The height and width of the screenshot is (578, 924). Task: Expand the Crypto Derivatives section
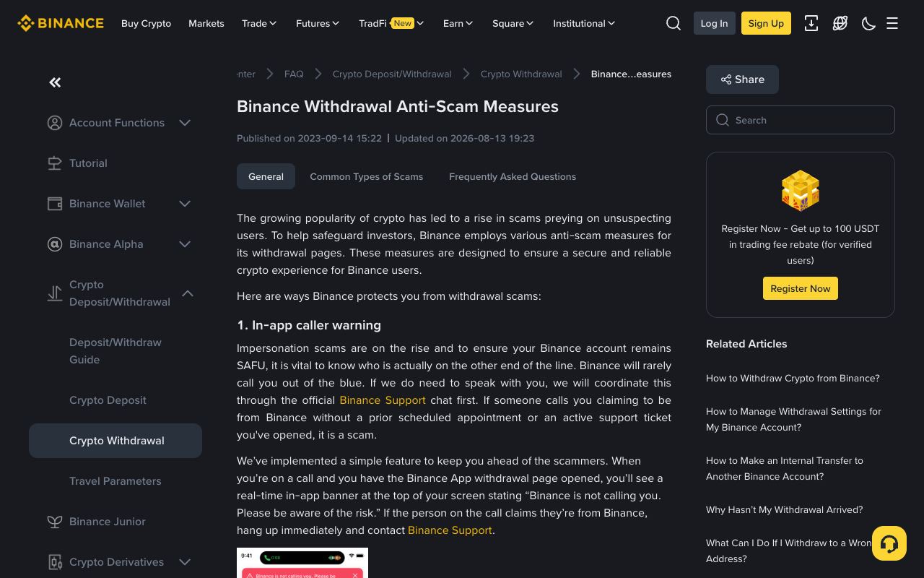(x=185, y=562)
